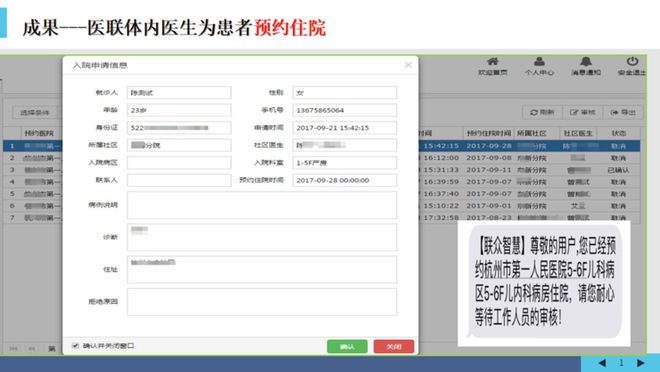
Task: Open the 个人中心 user icon
Action: (x=539, y=66)
